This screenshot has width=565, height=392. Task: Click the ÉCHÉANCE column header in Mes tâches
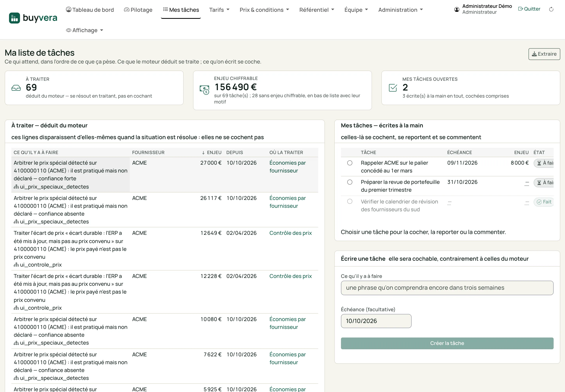pyautogui.click(x=459, y=152)
